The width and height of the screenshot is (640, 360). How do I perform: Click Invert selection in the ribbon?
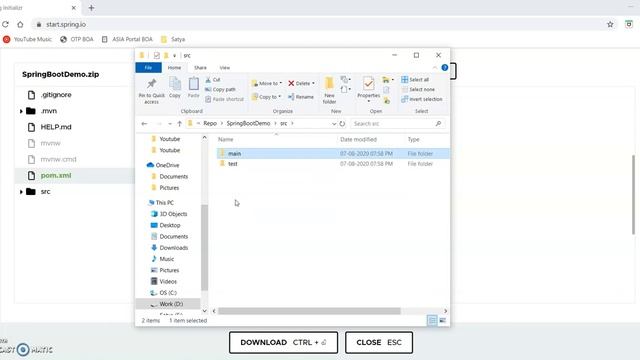pyautogui.click(x=422, y=99)
